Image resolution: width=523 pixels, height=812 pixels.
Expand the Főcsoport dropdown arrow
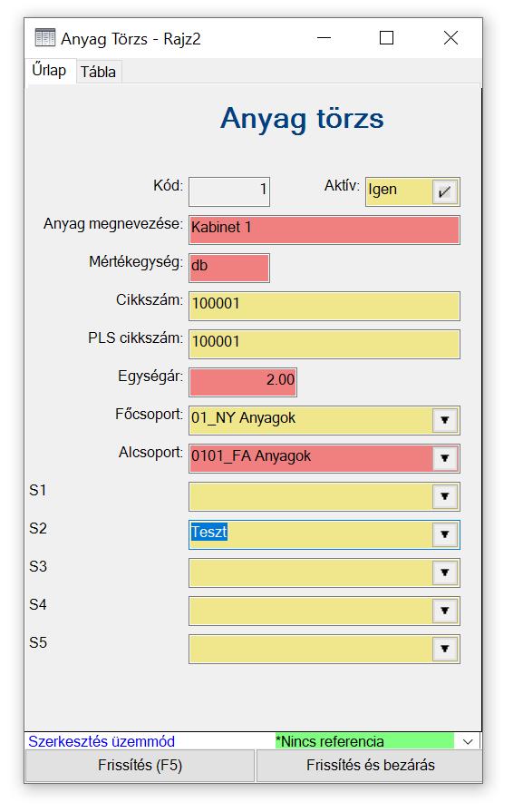444,420
